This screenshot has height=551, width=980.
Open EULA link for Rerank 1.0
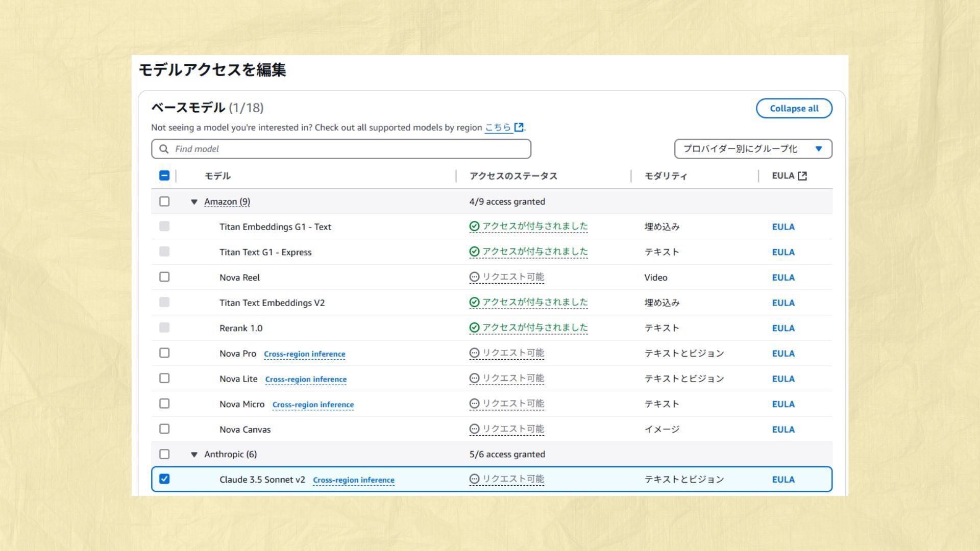tap(783, 328)
